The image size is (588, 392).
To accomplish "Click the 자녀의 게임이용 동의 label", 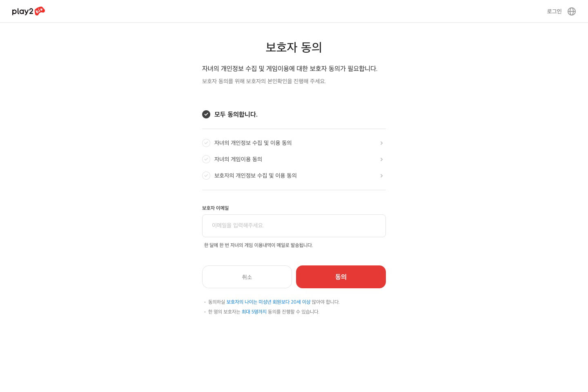I will coord(238,159).
